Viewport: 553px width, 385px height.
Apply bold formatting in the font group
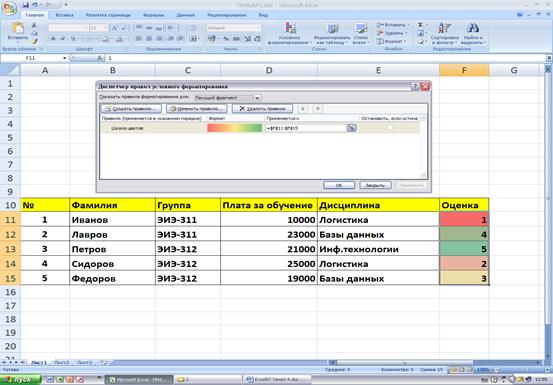(x=53, y=39)
